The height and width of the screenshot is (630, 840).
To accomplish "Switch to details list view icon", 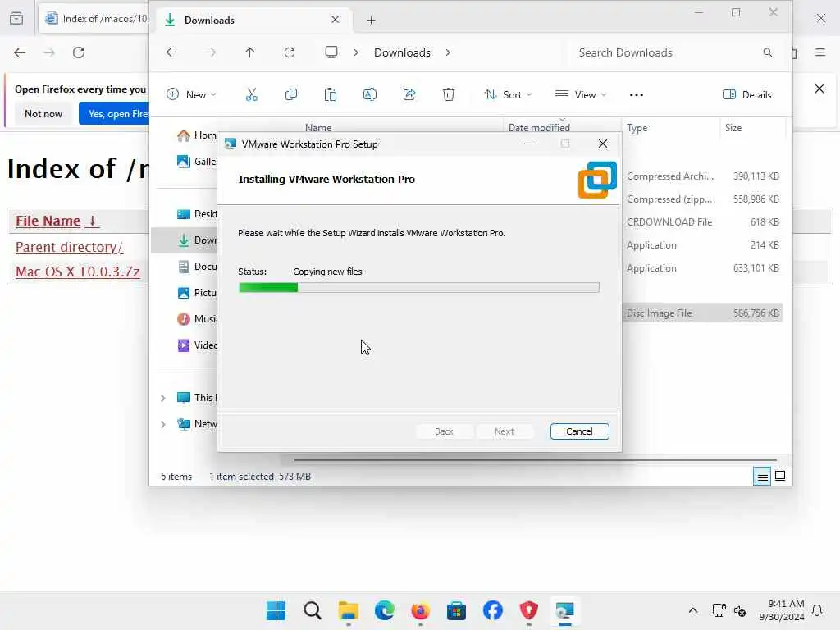I will tap(762, 476).
